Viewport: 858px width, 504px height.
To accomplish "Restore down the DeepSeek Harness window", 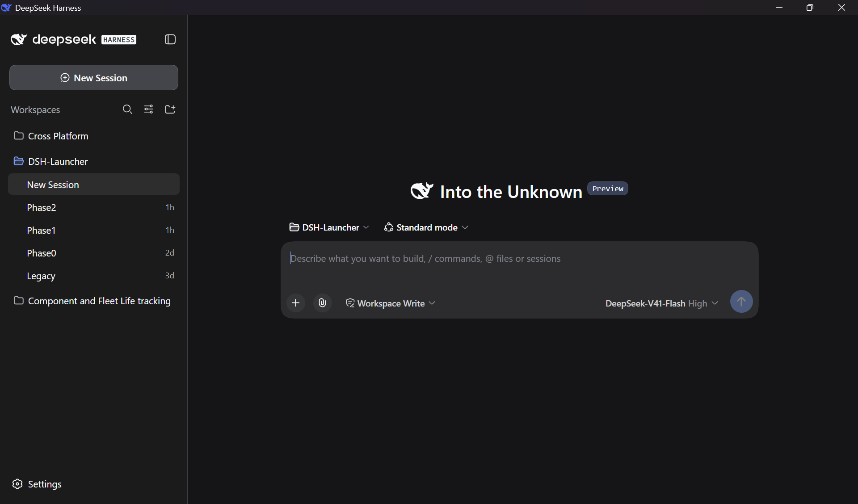I will click(x=810, y=8).
